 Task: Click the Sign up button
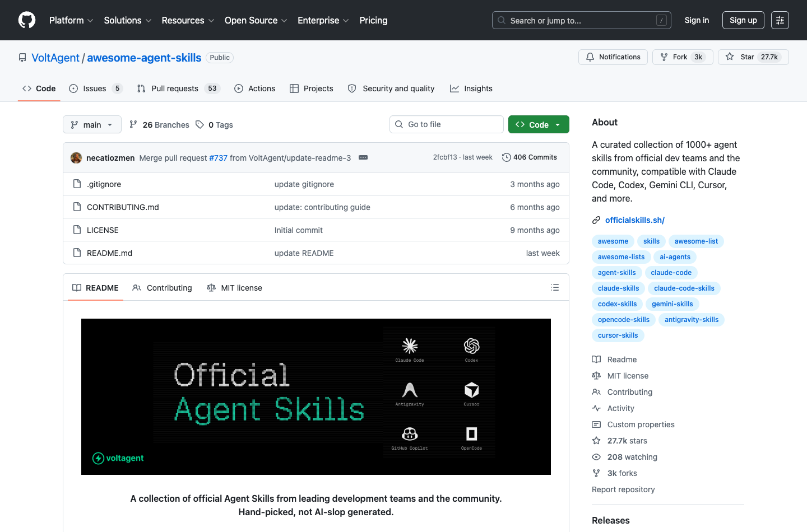pos(743,20)
